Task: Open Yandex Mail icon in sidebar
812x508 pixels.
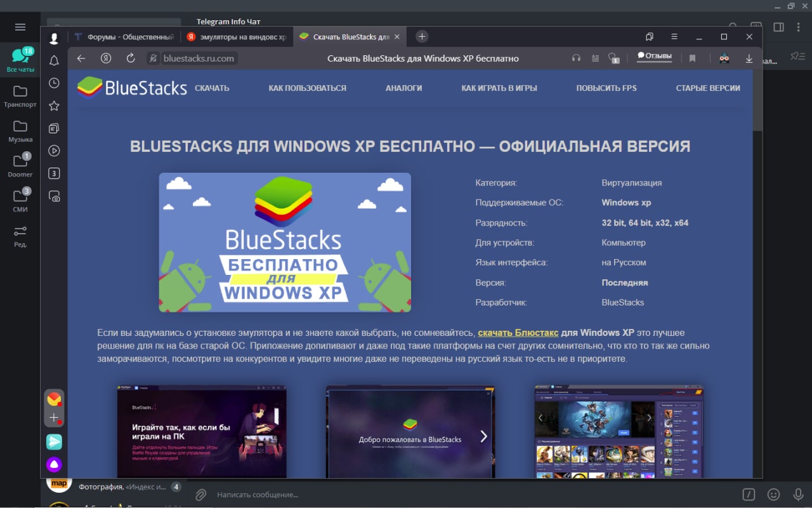Action: (54, 399)
